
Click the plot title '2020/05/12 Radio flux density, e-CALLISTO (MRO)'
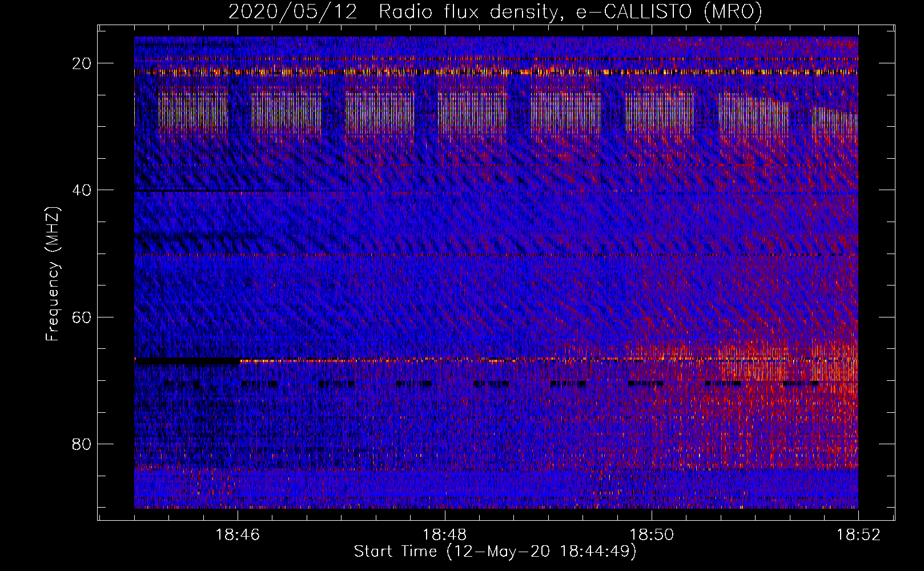coord(495,12)
